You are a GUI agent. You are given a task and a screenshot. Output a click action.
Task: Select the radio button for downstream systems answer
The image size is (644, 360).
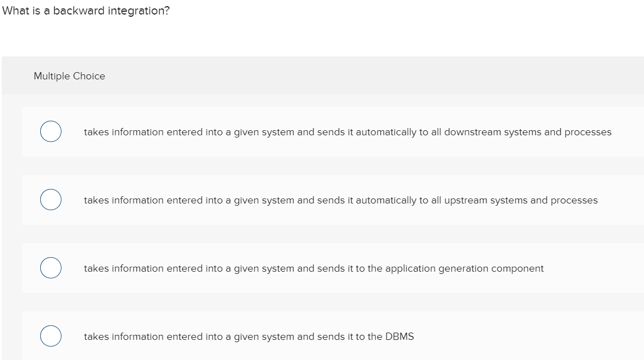50,132
